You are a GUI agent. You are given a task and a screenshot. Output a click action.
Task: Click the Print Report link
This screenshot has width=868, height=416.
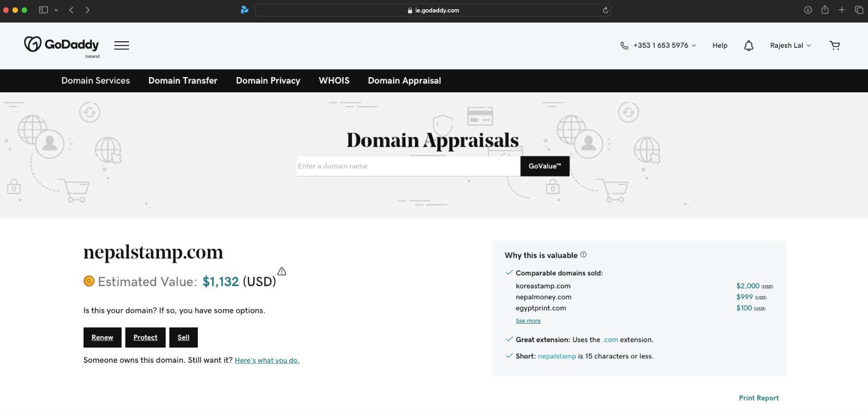(x=758, y=398)
